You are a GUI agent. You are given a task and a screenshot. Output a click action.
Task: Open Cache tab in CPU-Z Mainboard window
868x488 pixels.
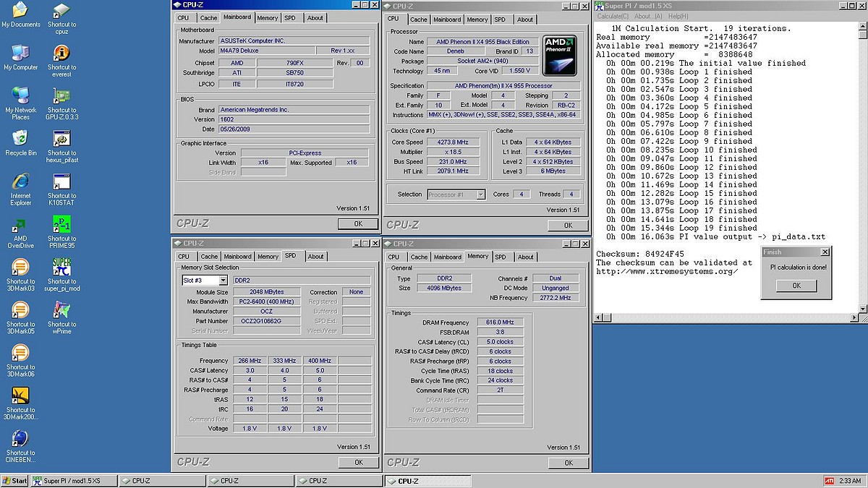208,18
